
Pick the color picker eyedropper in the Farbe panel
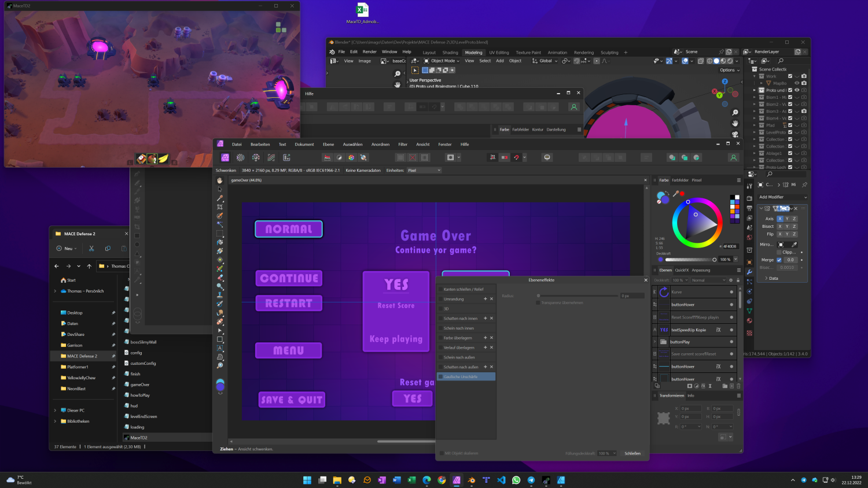click(x=677, y=193)
